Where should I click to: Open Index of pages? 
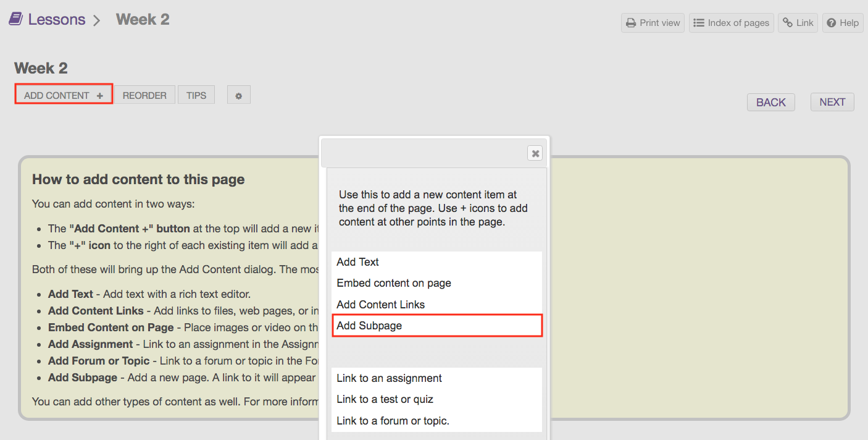tap(731, 23)
